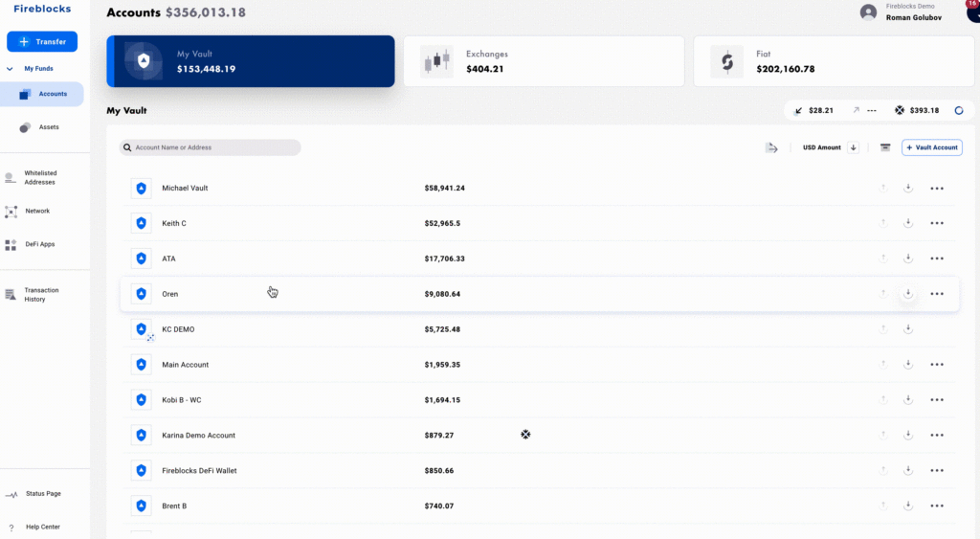980x539 pixels.
Task: Open DeFi Apps grid icon
Action: 11,245
